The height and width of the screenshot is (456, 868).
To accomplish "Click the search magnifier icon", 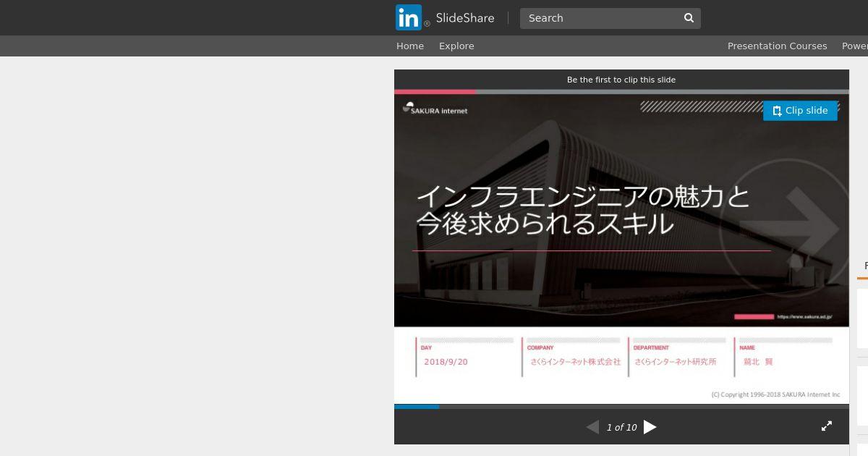I will (689, 18).
